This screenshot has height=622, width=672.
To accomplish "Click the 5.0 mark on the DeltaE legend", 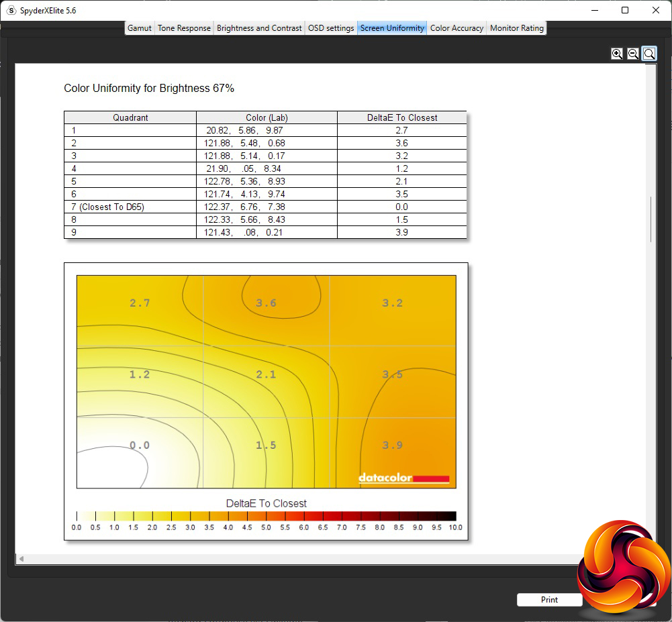I will pos(266,527).
